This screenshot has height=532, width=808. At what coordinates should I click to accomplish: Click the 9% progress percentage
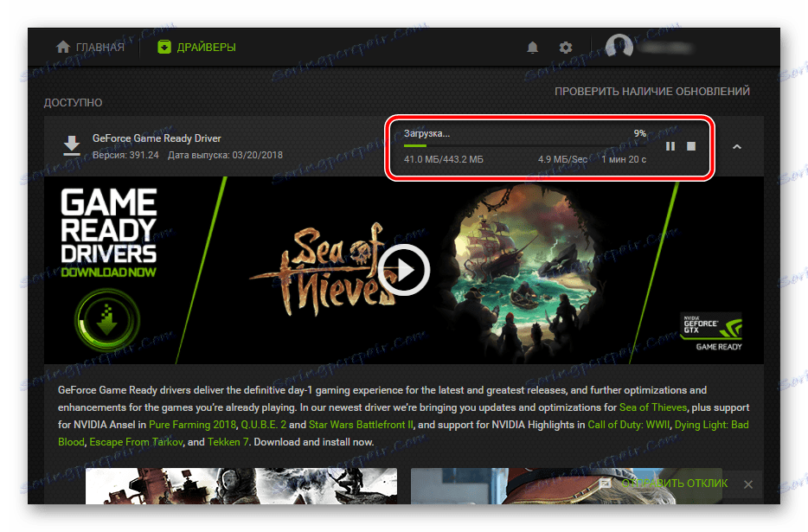tap(640, 133)
